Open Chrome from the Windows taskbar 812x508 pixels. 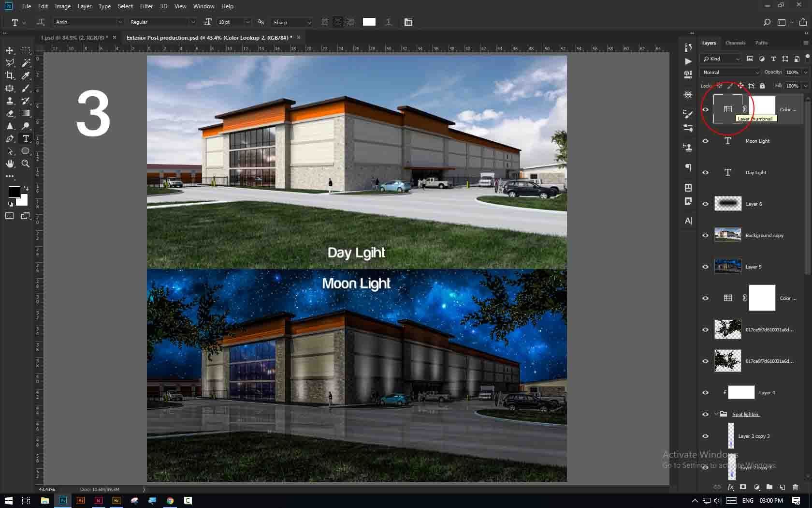170,501
